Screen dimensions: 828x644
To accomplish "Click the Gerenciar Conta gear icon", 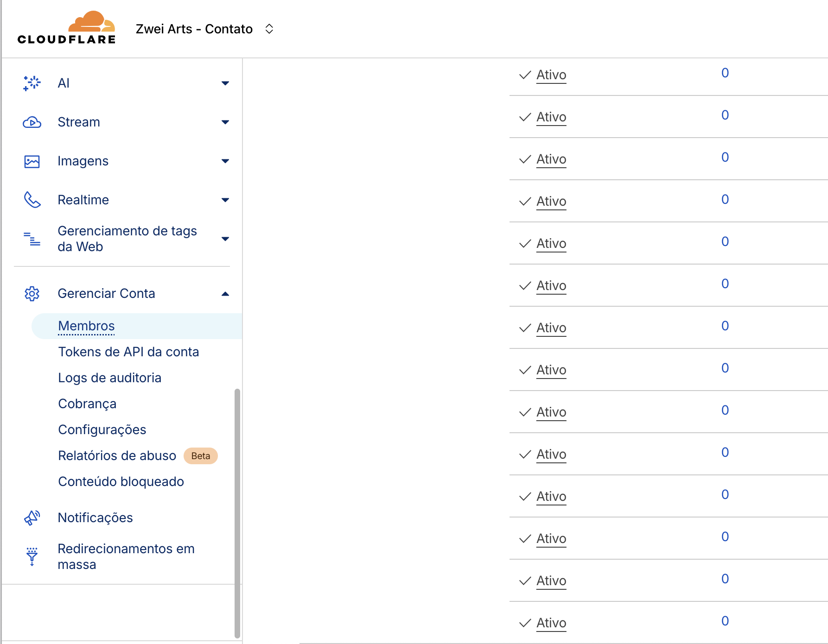I will pyautogui.click(x=32, y=294).
